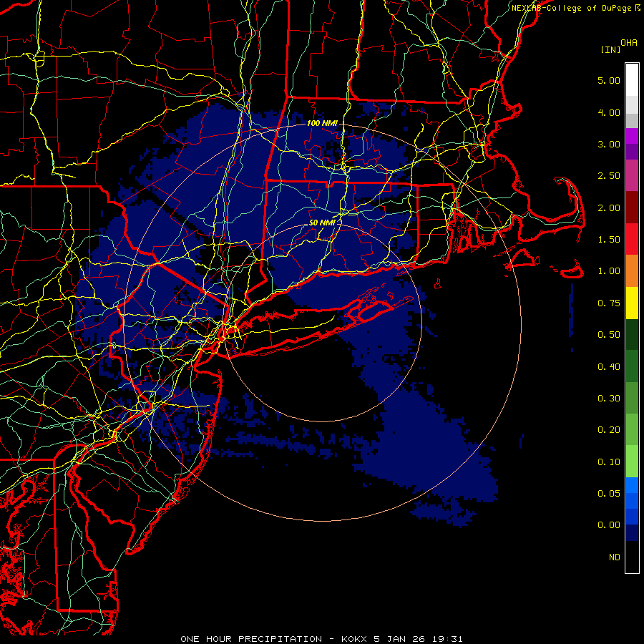The image size is (644, 644).
Task: Select the 2.50 legend value
Action: [609, 176]
